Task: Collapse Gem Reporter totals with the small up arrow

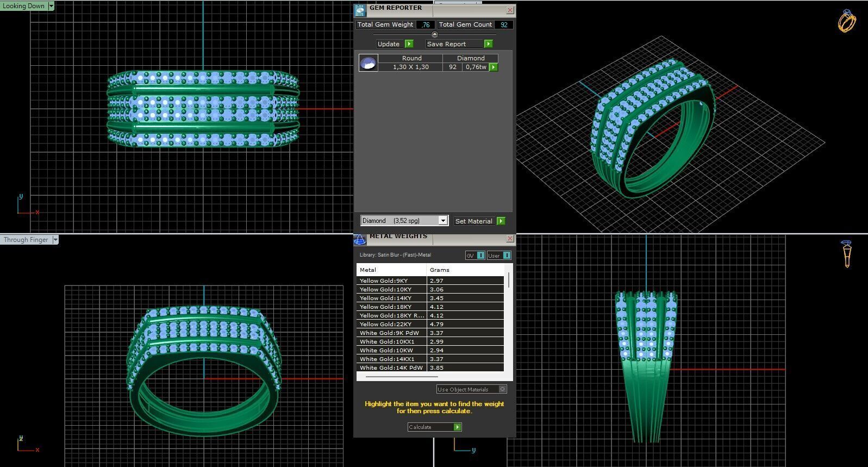Action: tap(434, 34)
